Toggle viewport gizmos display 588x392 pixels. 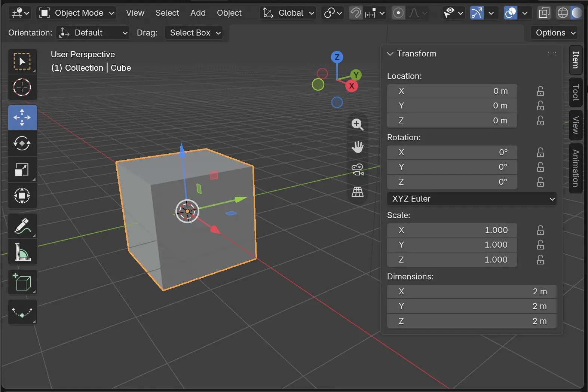point(477,13)
